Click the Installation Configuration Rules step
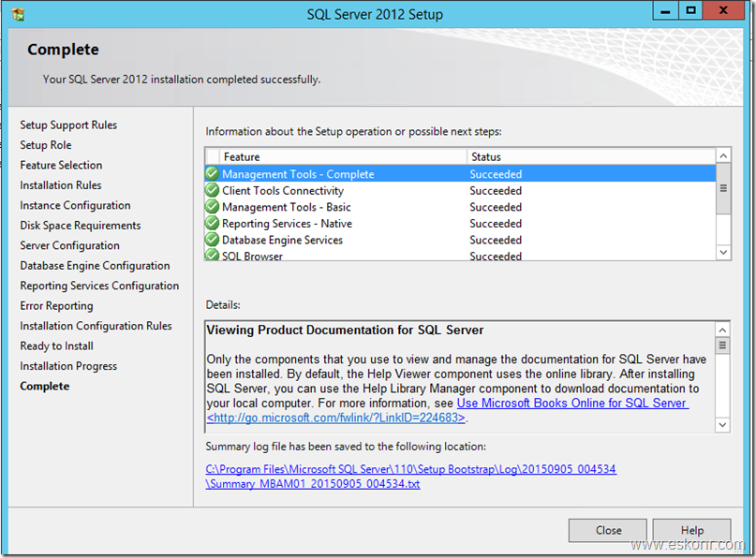 [96, 326]
